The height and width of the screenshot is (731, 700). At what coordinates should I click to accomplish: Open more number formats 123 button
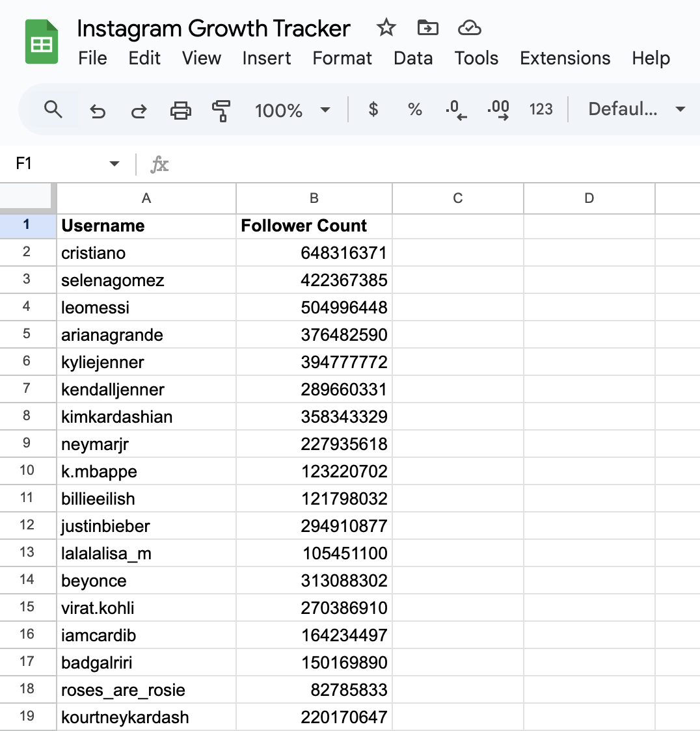click(x=541, y=109)
